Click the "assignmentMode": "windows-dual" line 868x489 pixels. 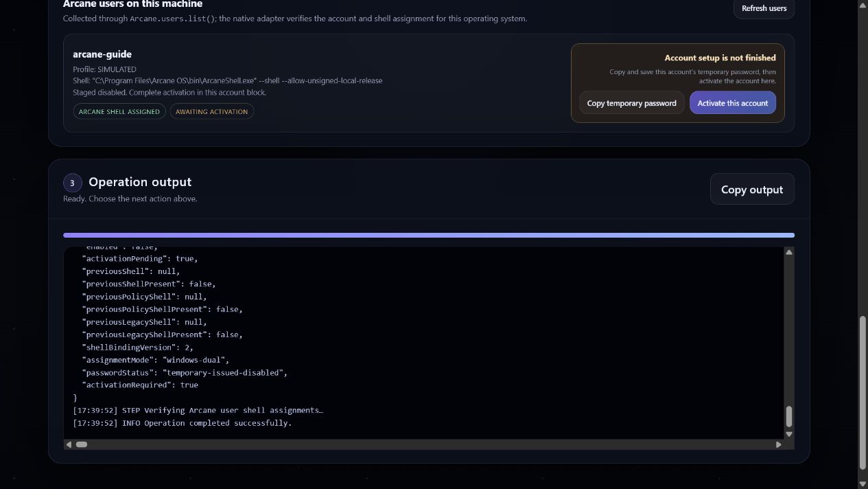(156, 360)
